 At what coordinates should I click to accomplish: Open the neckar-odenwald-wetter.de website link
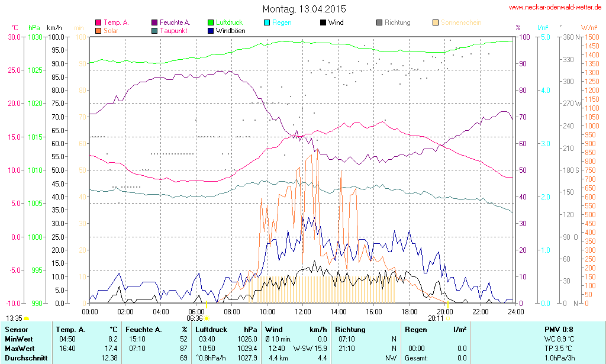pos(555,8)
